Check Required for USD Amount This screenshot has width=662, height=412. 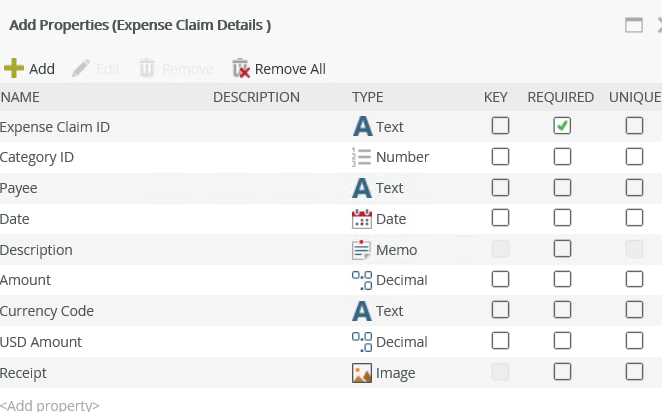pos(563,342)
